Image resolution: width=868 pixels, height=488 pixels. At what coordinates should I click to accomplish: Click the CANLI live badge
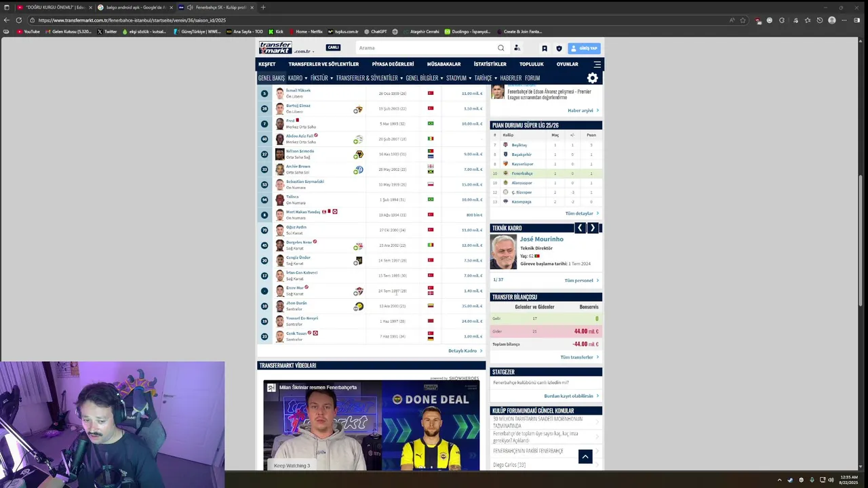pos(333,47)
